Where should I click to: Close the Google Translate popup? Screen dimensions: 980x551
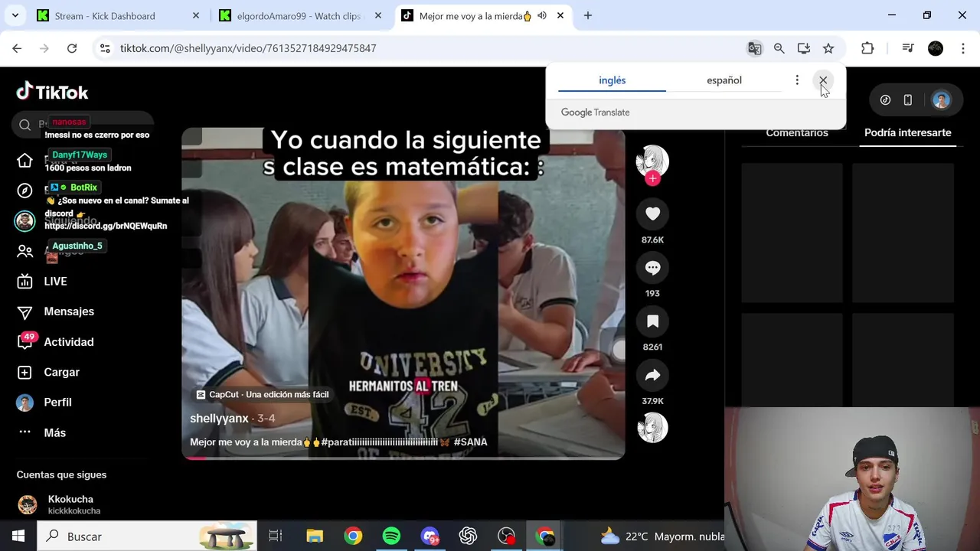tap(823, 80)
